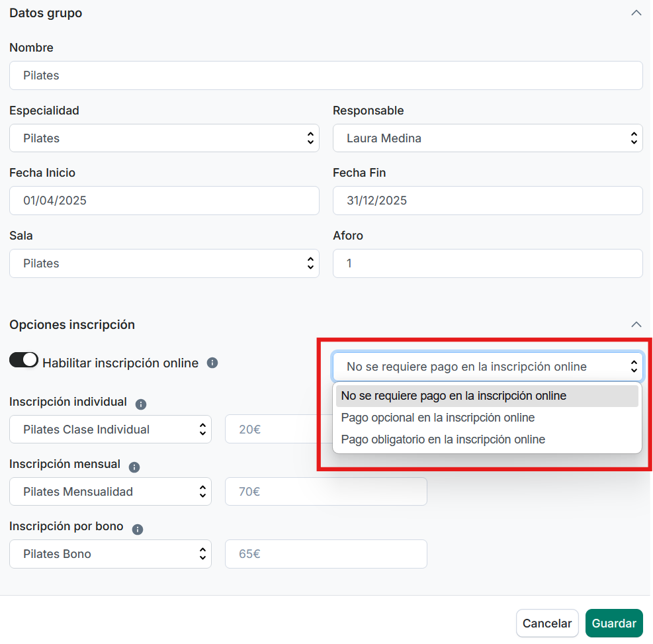Screen dimensions: 653x644
Task: Open the Pilates Mensualidad dropdown
Action: (x=110, y=492)
